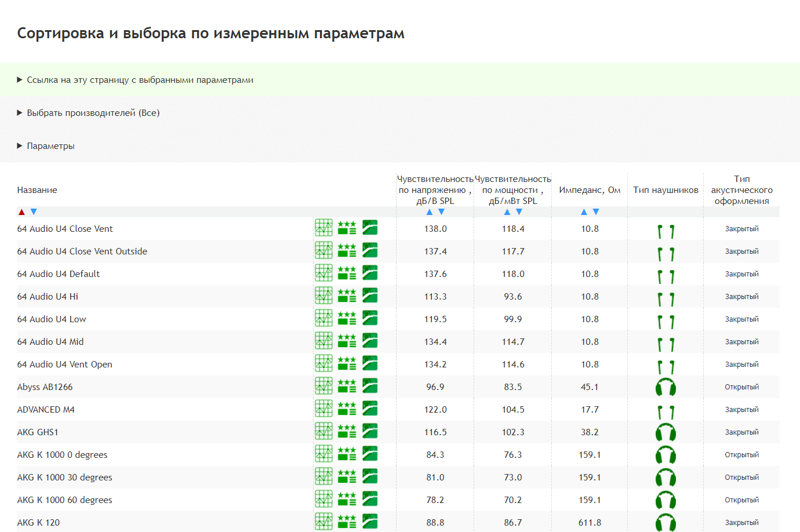Open the AKG K 120 entry
Screen dimensions: 800x532
[38, 523]
